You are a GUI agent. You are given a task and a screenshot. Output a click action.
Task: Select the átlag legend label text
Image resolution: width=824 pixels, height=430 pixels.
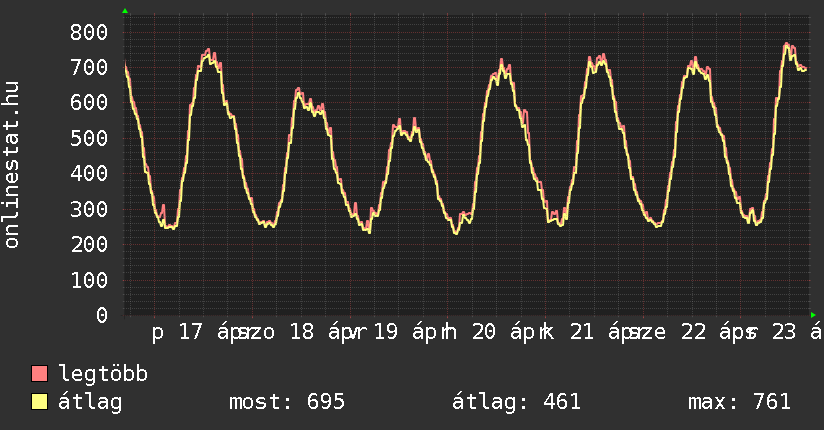click(x=90, y=402)
